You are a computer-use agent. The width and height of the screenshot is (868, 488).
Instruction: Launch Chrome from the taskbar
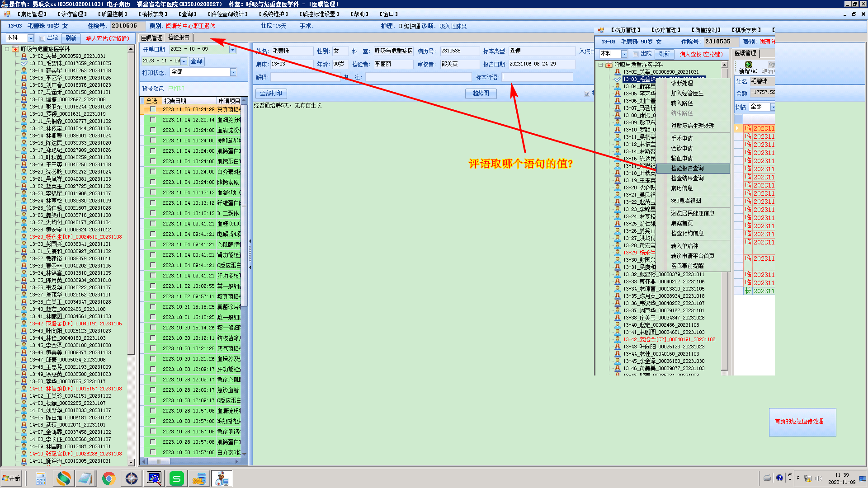pos(108,478)
